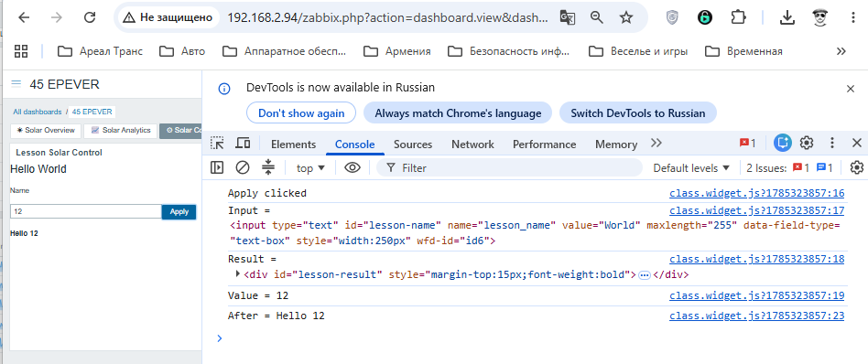Open the Zabbix hamburger sidebar menu
Image resolution: width=868 pixels, height=364 pixels.
(x=16, y=84)
